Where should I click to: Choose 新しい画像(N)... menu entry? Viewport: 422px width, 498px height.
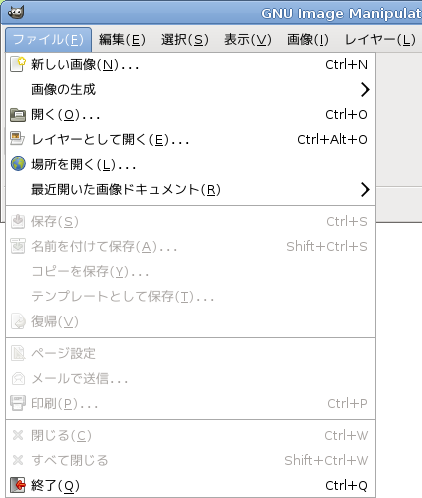pos(191,65)
